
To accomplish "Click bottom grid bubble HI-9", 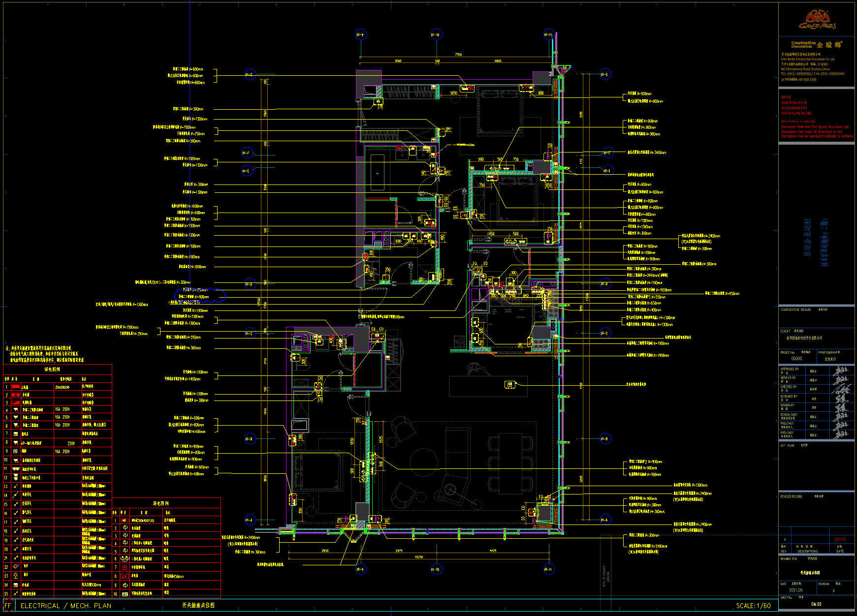I will [360, 569].
